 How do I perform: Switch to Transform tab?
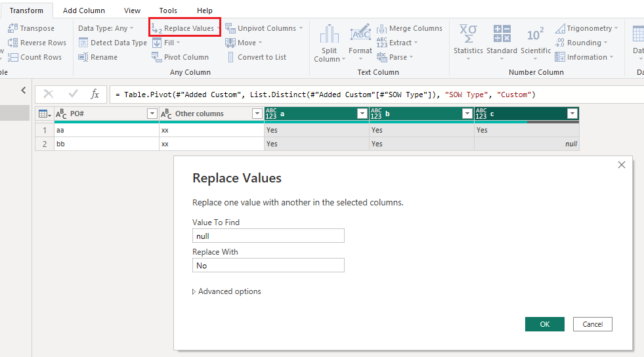click(x=26, y=10)
